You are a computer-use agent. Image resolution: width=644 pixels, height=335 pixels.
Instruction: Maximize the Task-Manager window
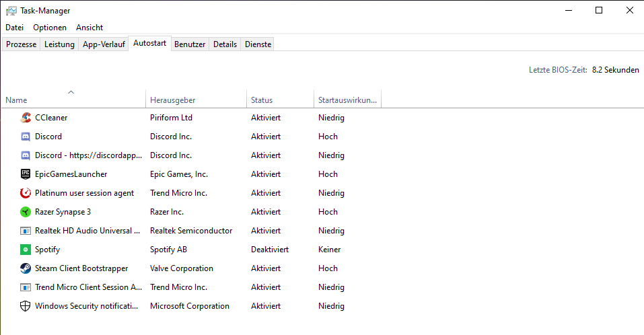click(599, 10)
